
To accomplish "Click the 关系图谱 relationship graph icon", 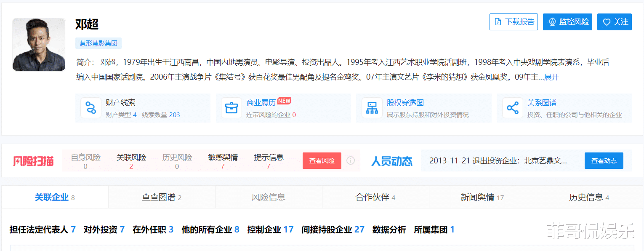I will [x=513, y=108].
